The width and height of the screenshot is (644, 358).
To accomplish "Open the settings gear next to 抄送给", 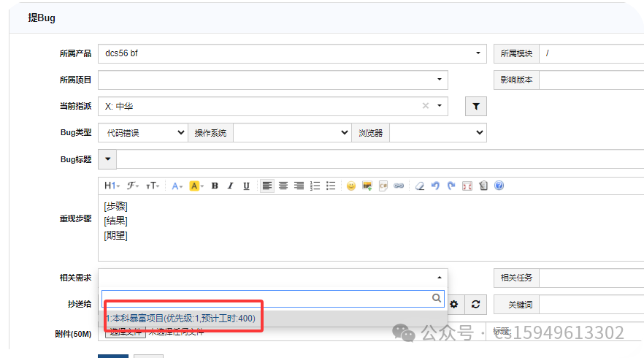I will [x=454, y=305].
